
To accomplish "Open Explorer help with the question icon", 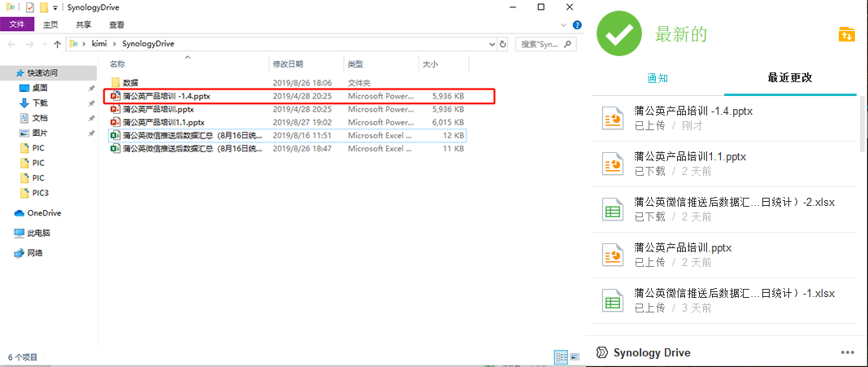I will [x=577, y=25].
